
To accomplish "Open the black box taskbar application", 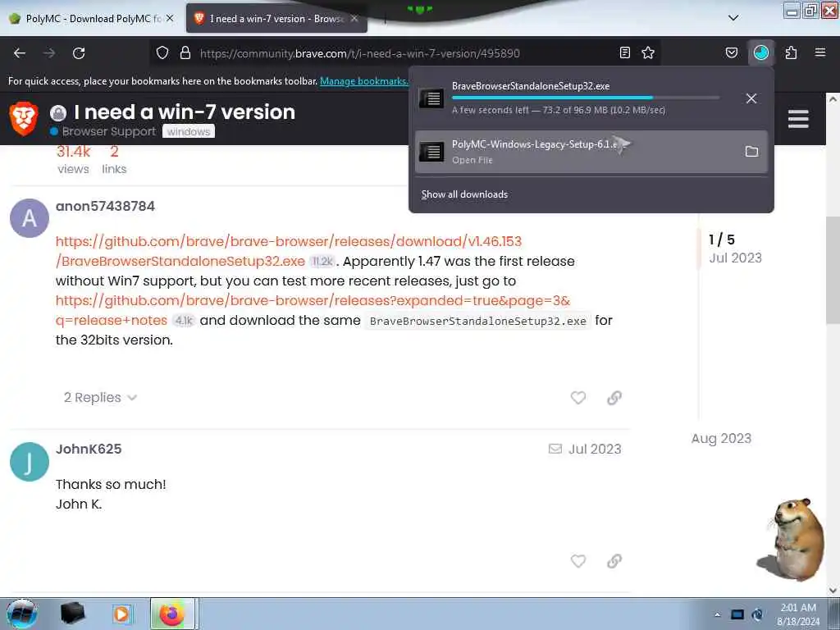I will [x=73, y=614].
